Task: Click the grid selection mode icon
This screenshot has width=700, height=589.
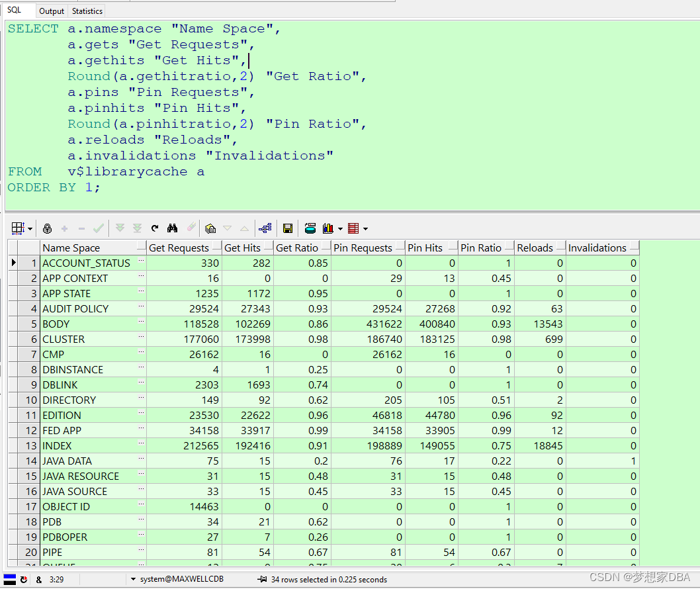Action: (x=18, y=228)
